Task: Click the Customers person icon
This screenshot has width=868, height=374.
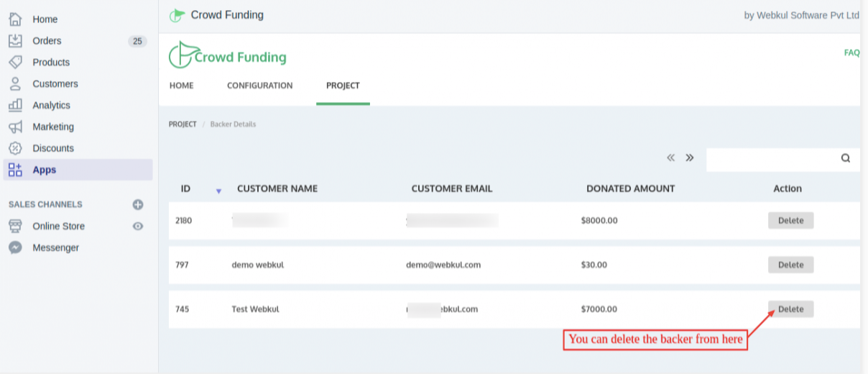Action: click(15, 83)
